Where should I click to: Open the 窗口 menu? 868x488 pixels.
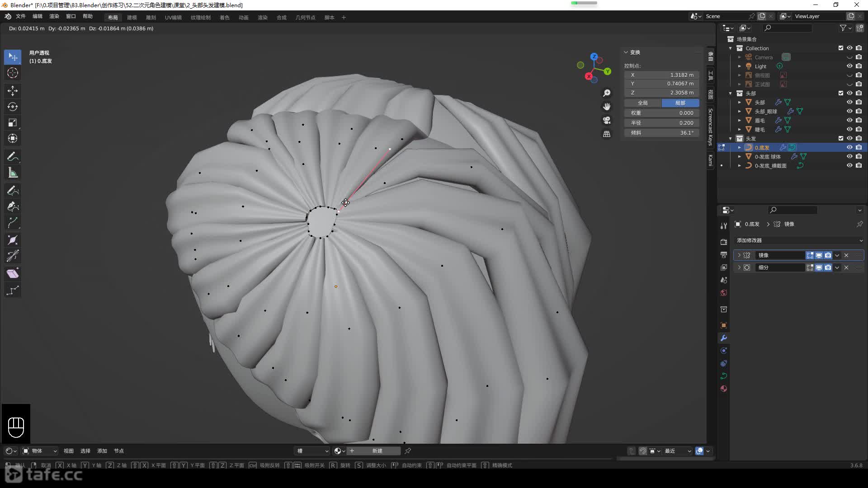tap(71, 16)
